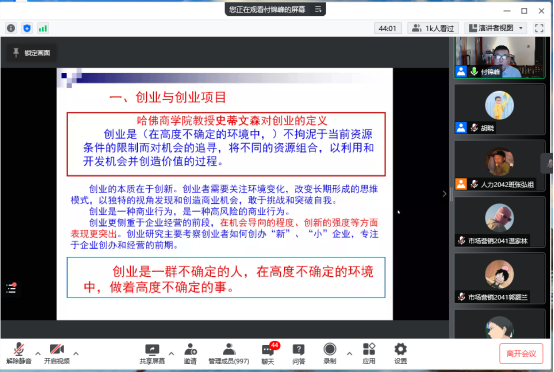The image size is (554, 372).
Task: Expand audio options arrow beside microphone
Action: pos(38,353)
